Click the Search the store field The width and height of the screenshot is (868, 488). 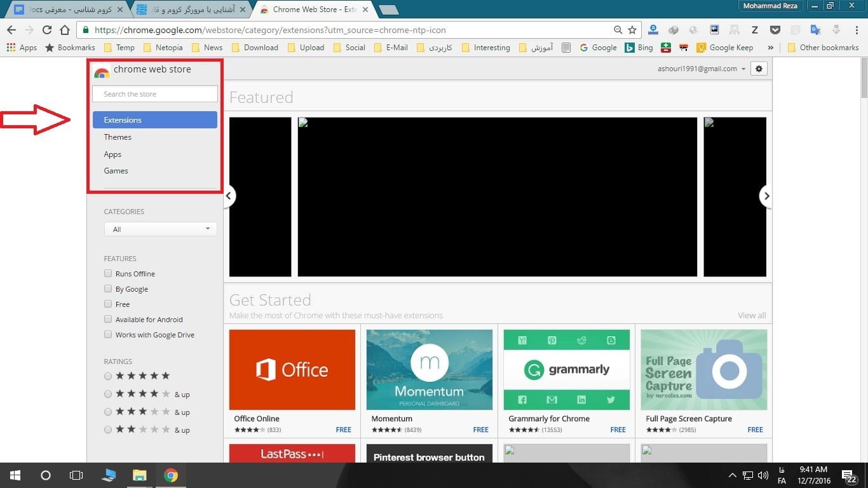pyautogui.click(x=155, y=94)
